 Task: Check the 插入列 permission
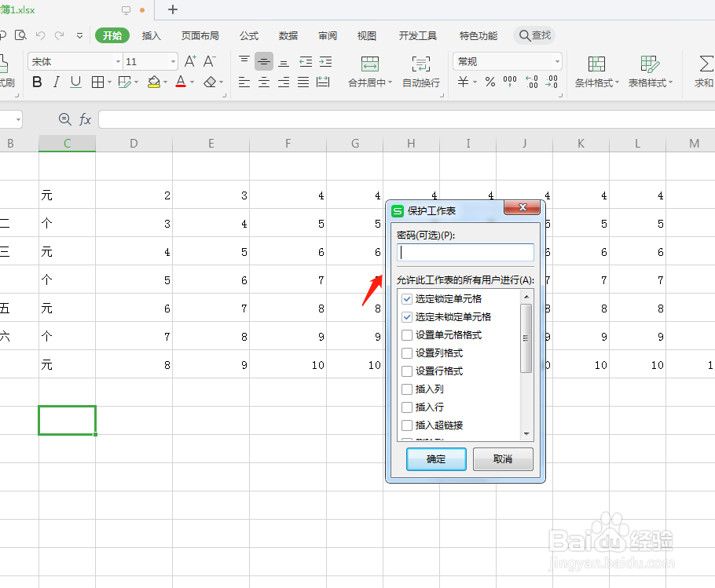coord(407,389)
